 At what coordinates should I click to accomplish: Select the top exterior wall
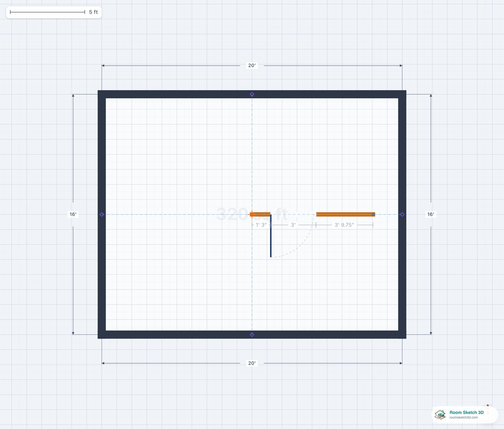pos(252,94)
